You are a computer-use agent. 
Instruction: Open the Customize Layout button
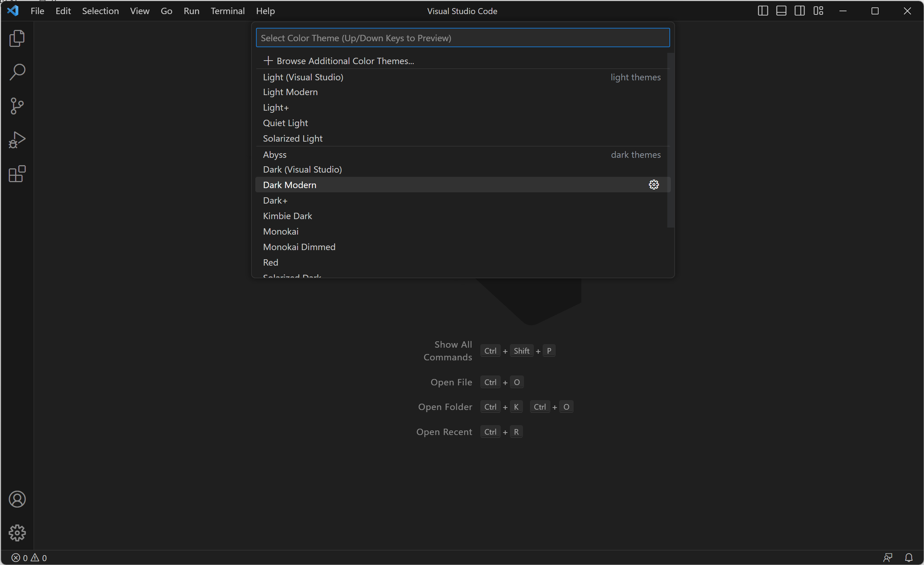coord(818,11)
